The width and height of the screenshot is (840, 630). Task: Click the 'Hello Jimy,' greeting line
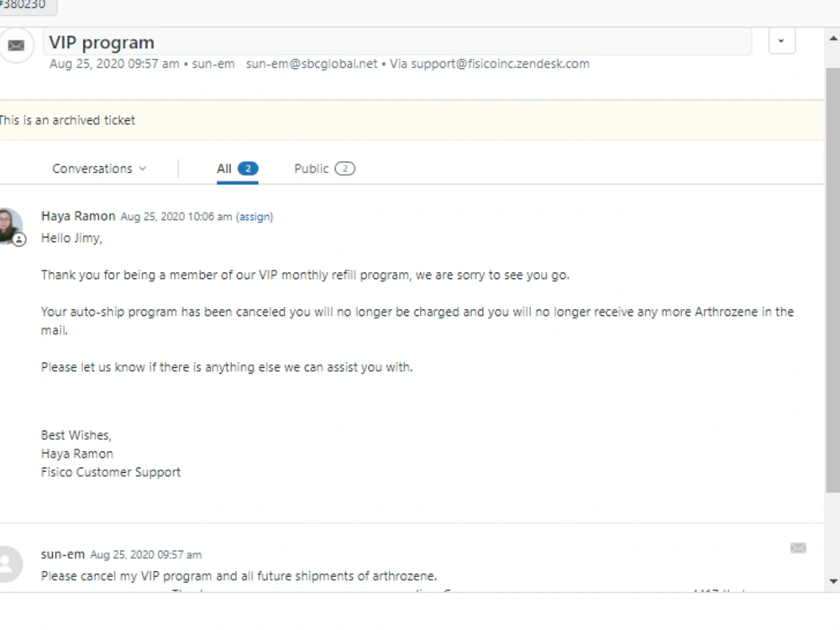pos(71,239)
